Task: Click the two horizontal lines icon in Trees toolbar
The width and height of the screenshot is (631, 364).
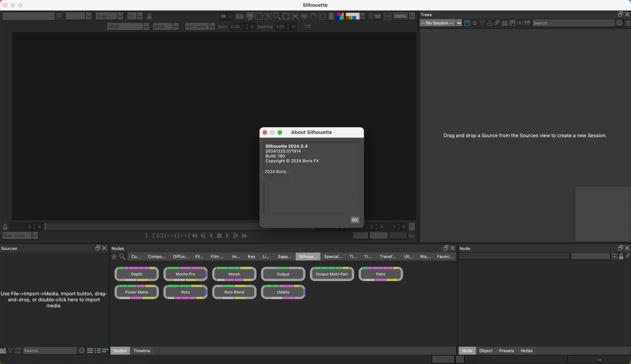Action: pos(475,23)
